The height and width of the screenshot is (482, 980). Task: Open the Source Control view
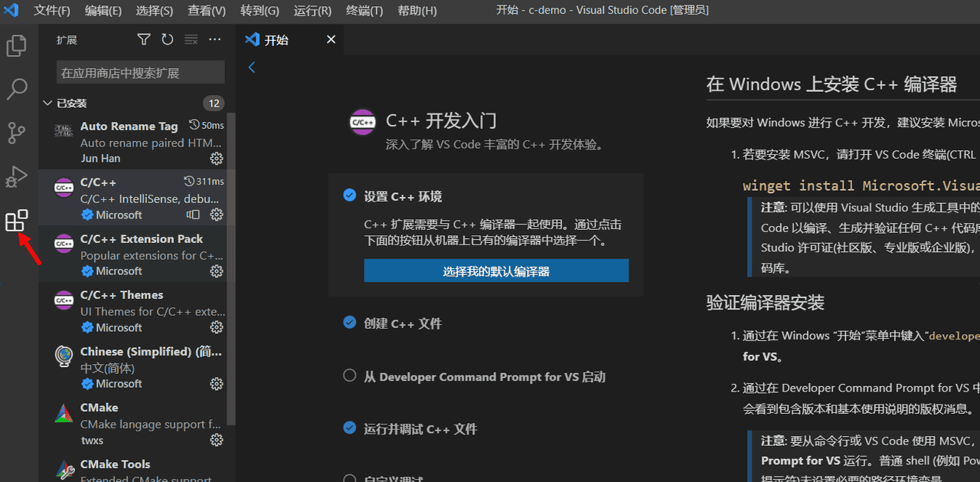pyautogui.click(x=16, y=133)
